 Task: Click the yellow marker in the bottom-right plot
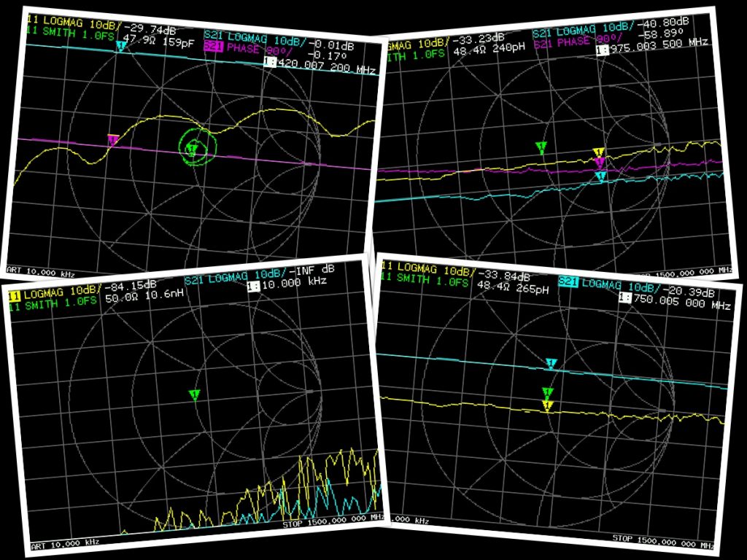click(x=547, y=405)
